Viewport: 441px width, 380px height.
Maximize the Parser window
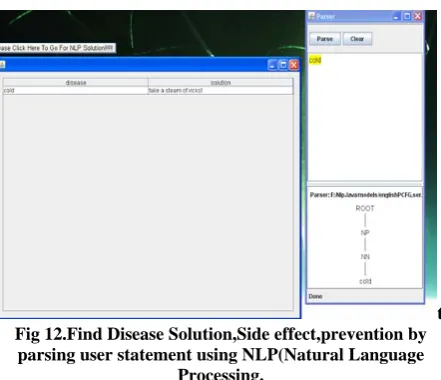click(x=407, y=16)
